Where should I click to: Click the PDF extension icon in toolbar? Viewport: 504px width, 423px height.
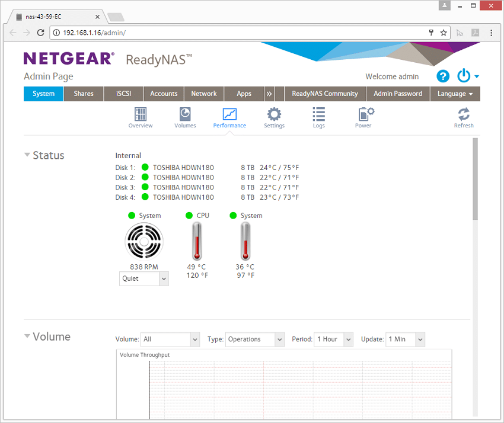[x=476, y=33]
